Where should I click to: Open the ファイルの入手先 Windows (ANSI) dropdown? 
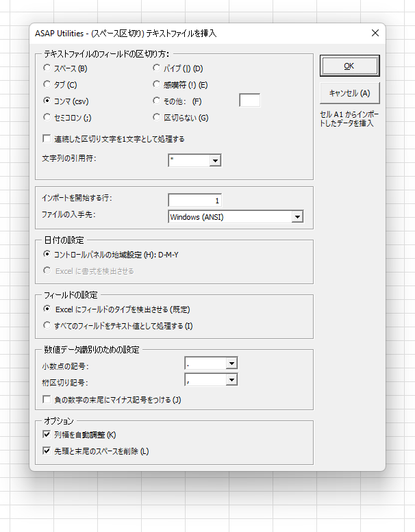(x=297, y=217)
